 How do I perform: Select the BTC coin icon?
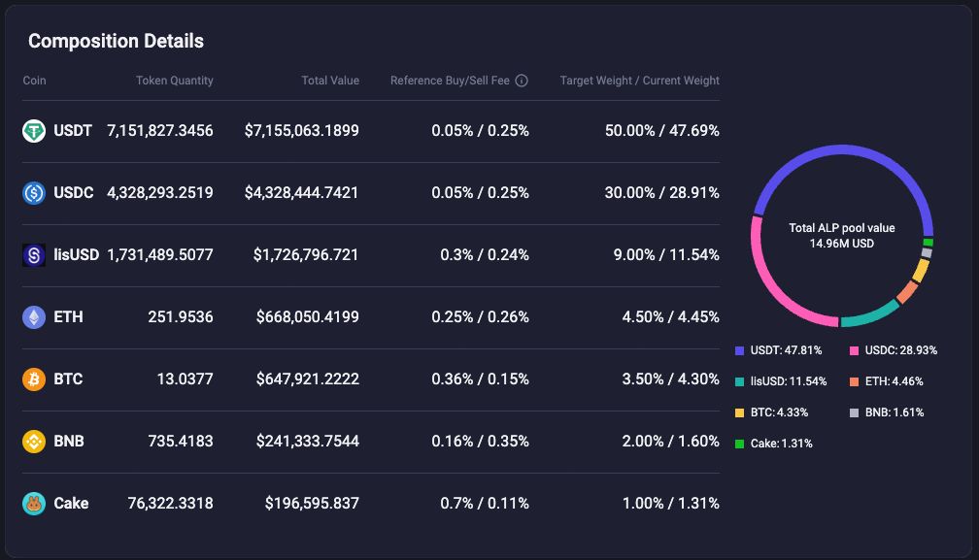(x=33, y=379)
